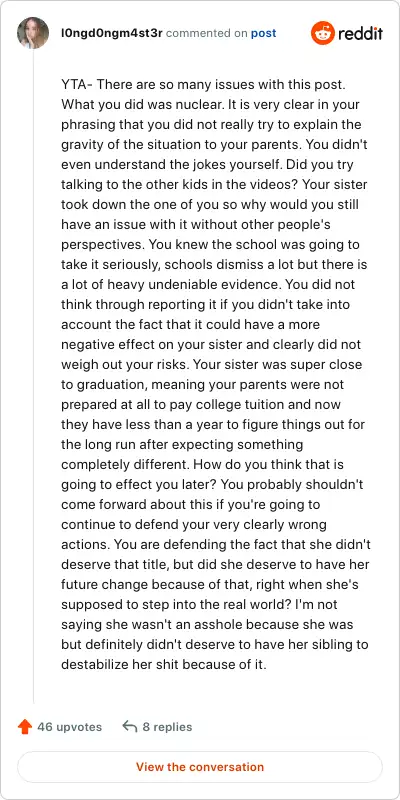
Task: Click the orange upvote arrow icon
Action: (24, 727)
